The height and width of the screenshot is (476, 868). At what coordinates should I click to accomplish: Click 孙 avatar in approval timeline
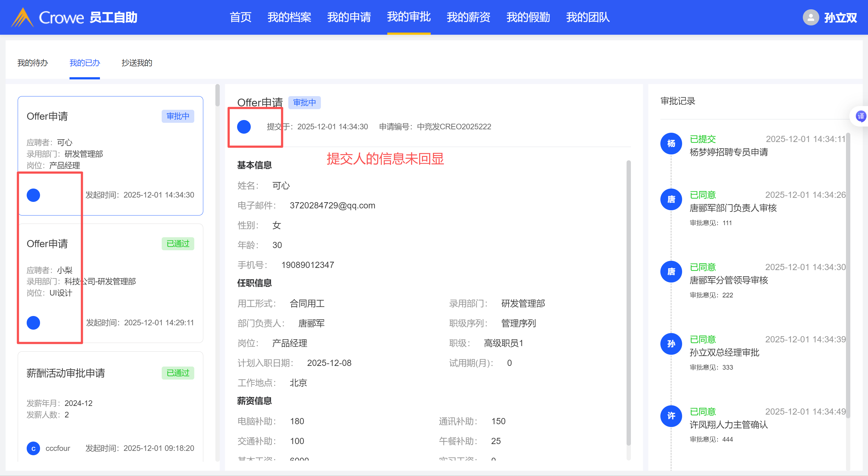click(x=671, y=344)
